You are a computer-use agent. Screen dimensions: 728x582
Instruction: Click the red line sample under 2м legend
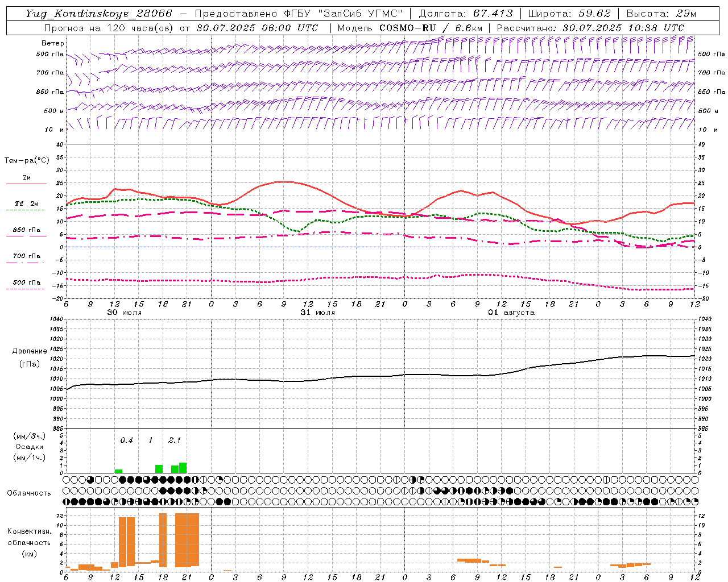[26, 184]
